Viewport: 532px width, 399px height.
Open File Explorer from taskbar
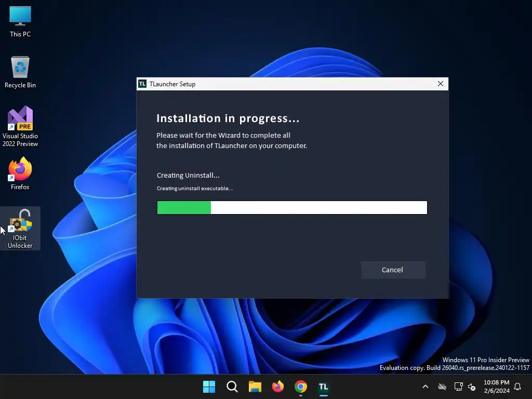pos(255,387)
